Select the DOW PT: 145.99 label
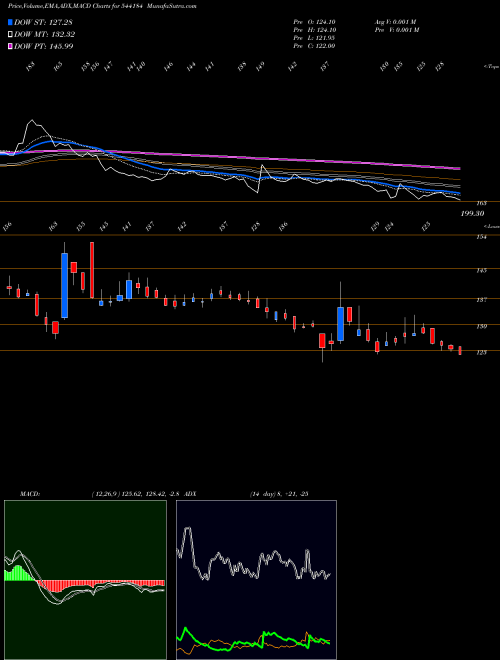 coord(44,46)
